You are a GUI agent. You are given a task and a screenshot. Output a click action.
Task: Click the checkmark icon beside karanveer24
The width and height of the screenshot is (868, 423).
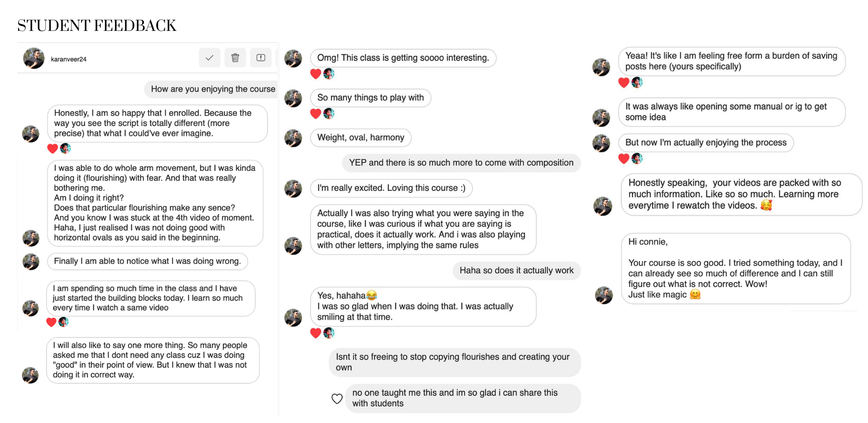coord(210,58)
